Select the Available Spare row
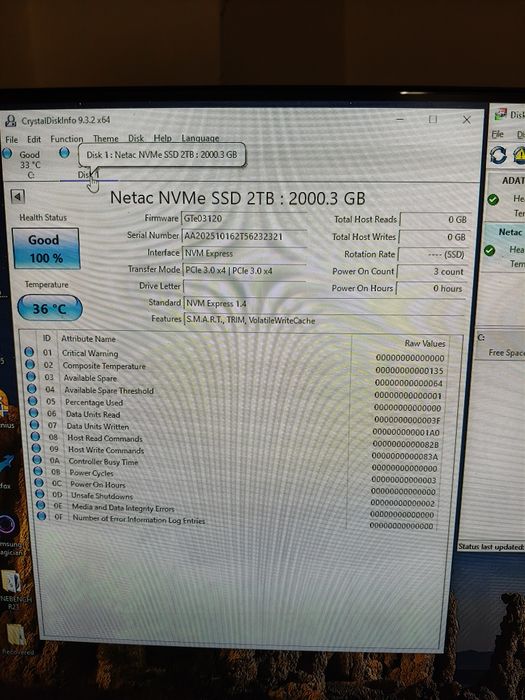 tap(236, 379)
